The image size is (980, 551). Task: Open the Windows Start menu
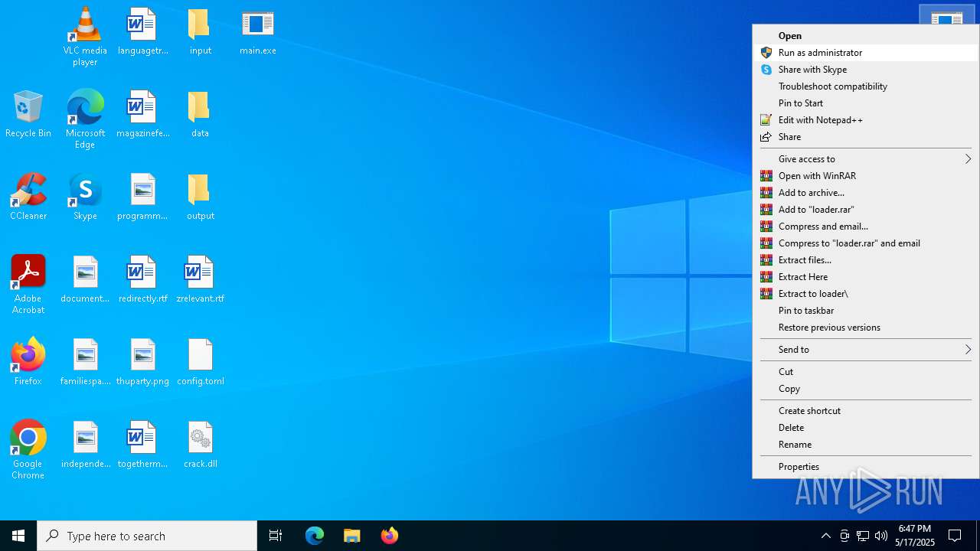click(18, 536)
